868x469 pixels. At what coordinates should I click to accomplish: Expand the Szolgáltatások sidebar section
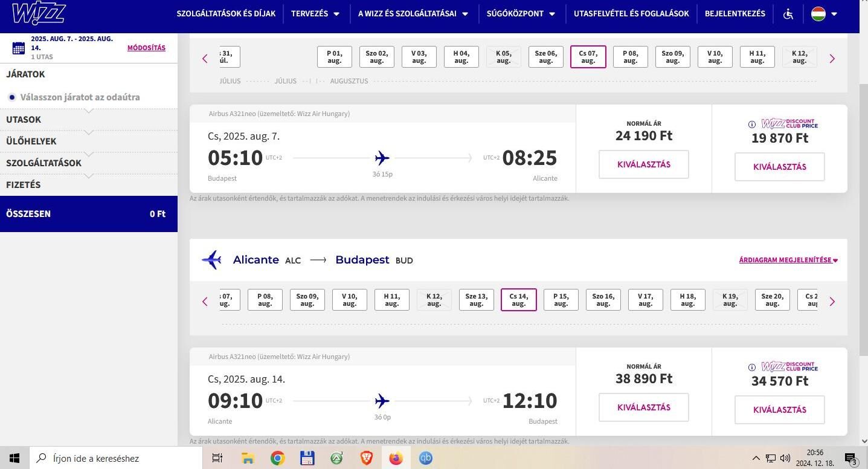point(89,163)
